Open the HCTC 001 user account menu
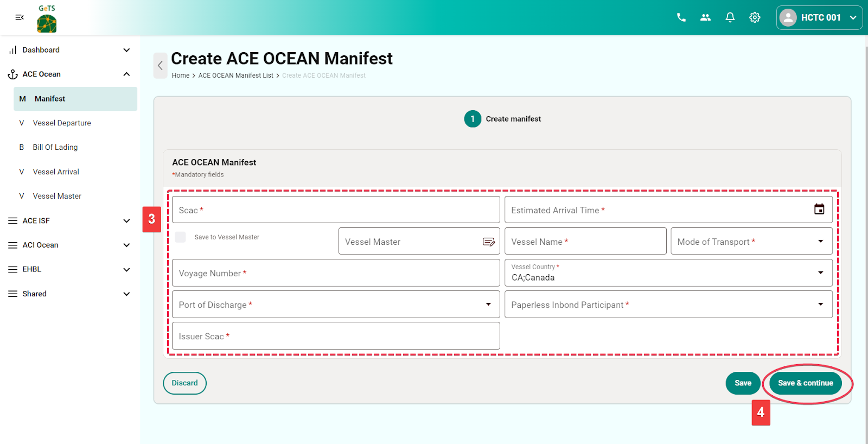This screenshot has height=444, width=868. [819, 17]
